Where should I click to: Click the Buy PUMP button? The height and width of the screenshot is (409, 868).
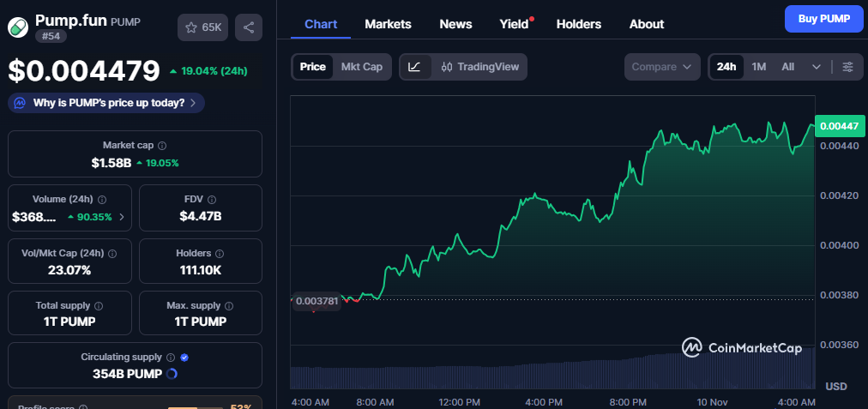tap(823, 18)
